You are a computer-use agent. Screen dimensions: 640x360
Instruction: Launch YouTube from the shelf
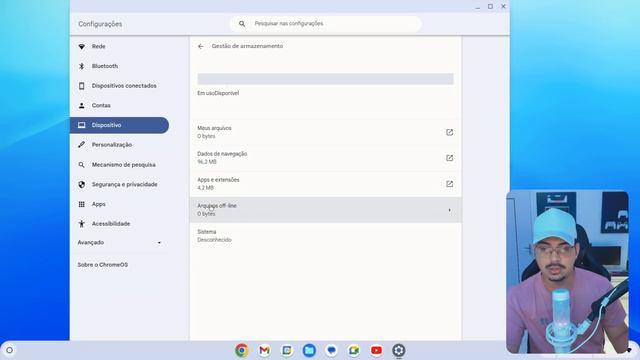click(x=376, y=350)
